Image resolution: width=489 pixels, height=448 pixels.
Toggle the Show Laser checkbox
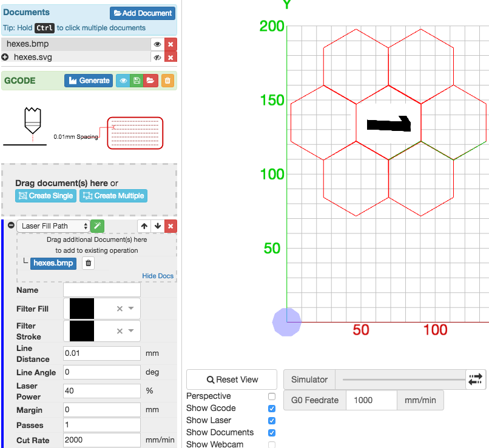click(x=272, y=421)
